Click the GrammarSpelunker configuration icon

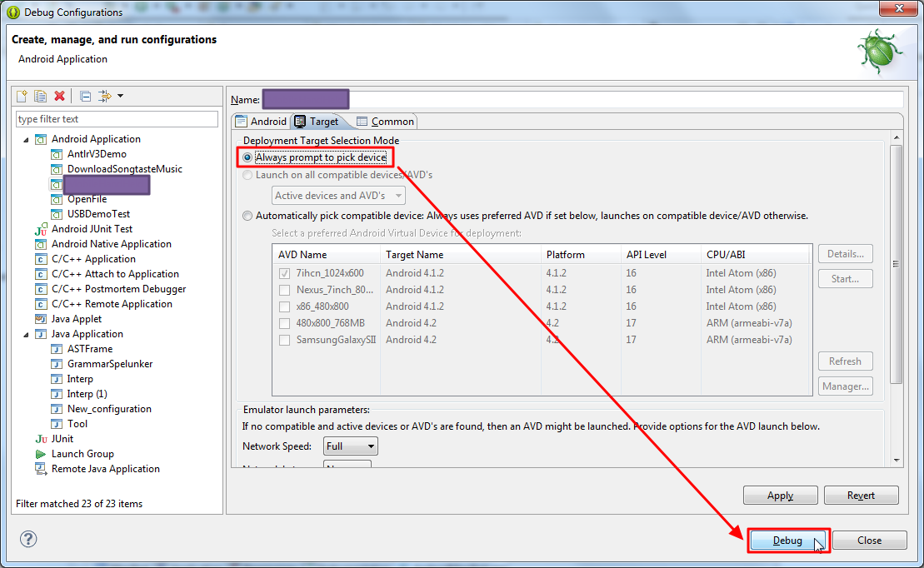57,364
